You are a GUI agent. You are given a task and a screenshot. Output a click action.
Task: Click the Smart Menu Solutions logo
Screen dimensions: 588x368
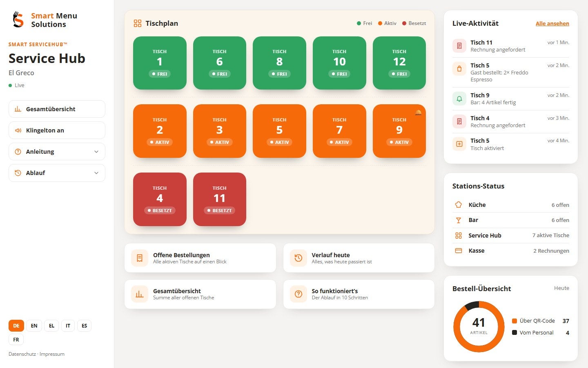point(44,20)
